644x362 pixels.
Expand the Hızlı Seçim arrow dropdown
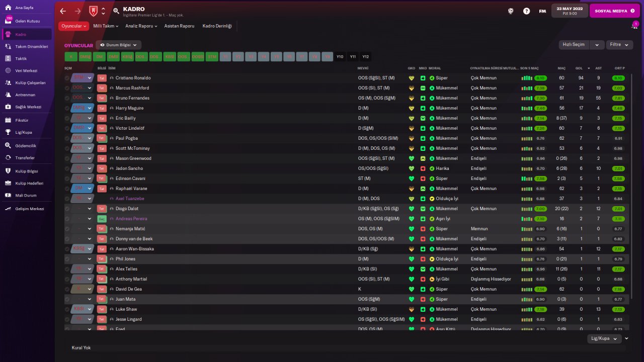[x=597, y=45]
